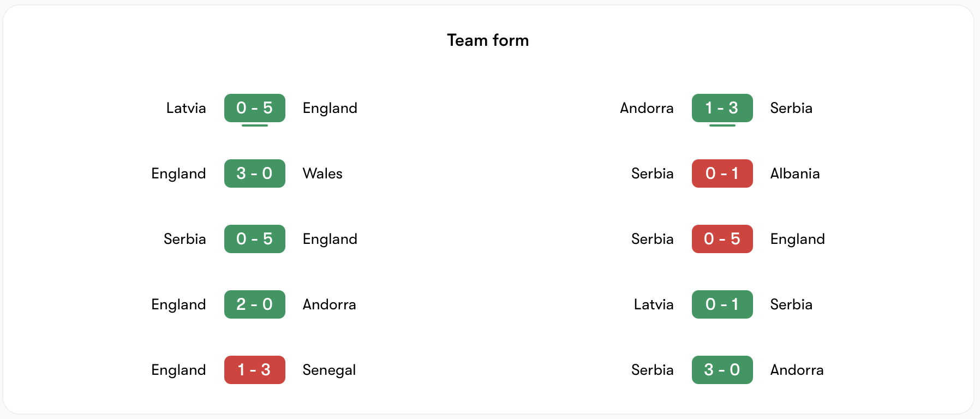Open England in the England vs Wales row
The height and width of the screenshot is (419, 980).
(x=178, y=173)
